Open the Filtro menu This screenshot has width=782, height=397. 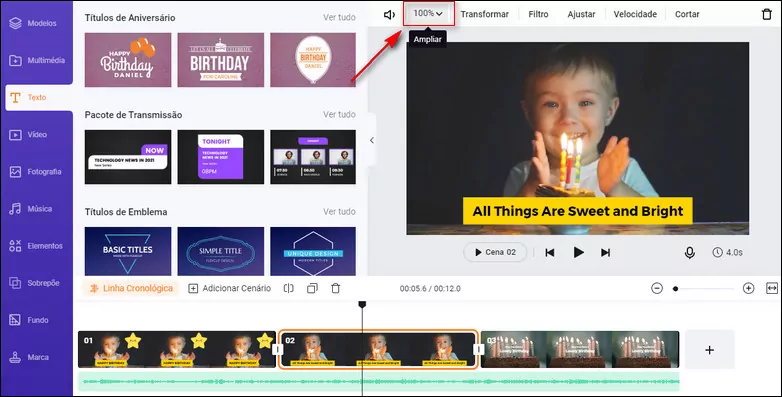click(538, 14)
